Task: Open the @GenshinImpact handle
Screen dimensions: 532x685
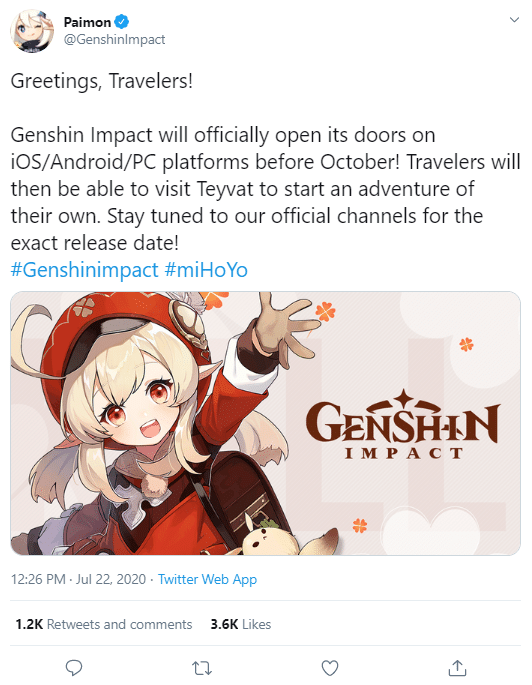Action: point(114,39)
